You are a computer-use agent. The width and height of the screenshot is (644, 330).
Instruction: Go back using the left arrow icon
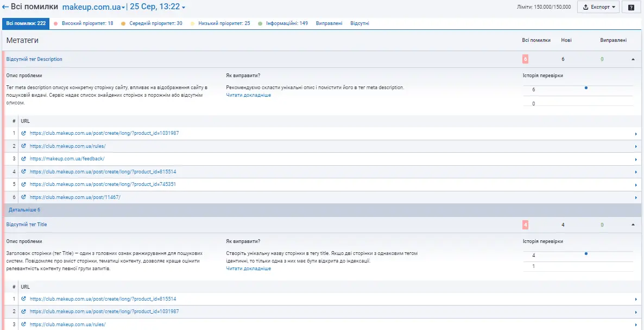click(x=5, y=7)
